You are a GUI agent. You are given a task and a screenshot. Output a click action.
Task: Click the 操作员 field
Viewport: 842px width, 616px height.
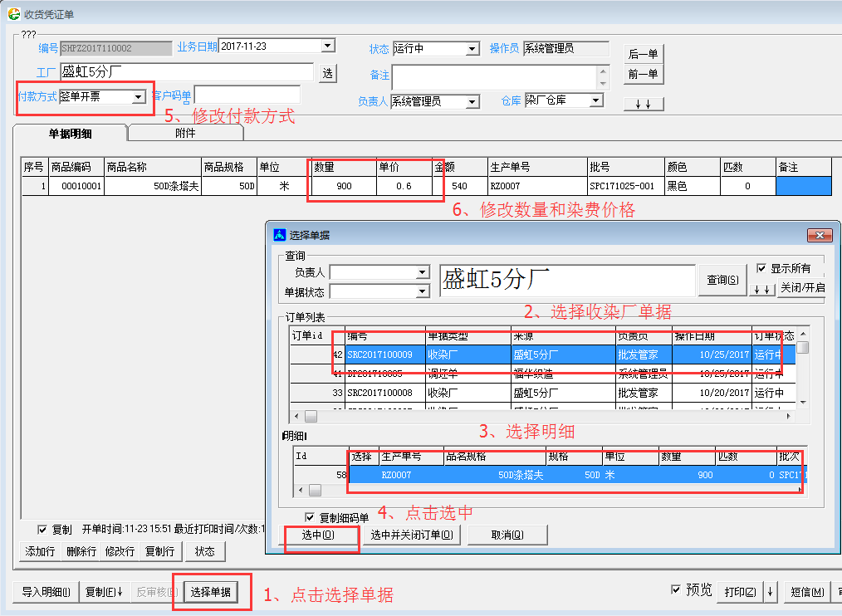pos(566,48)
